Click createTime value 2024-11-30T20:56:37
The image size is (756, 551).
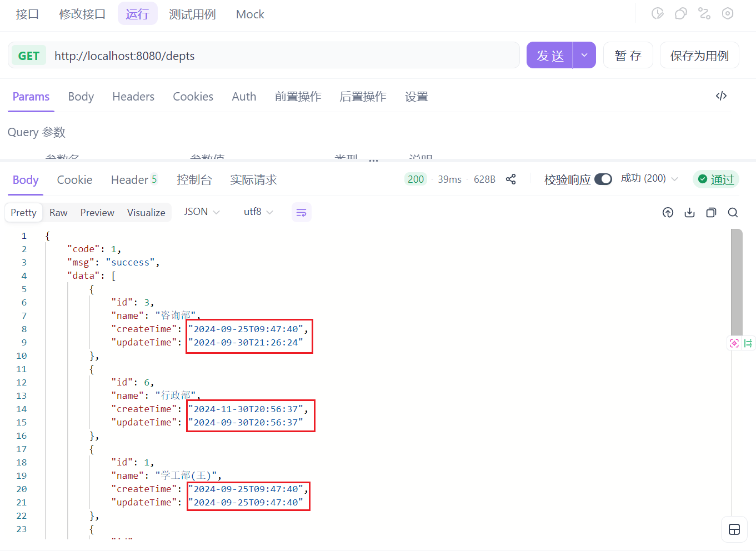(246, 409)
